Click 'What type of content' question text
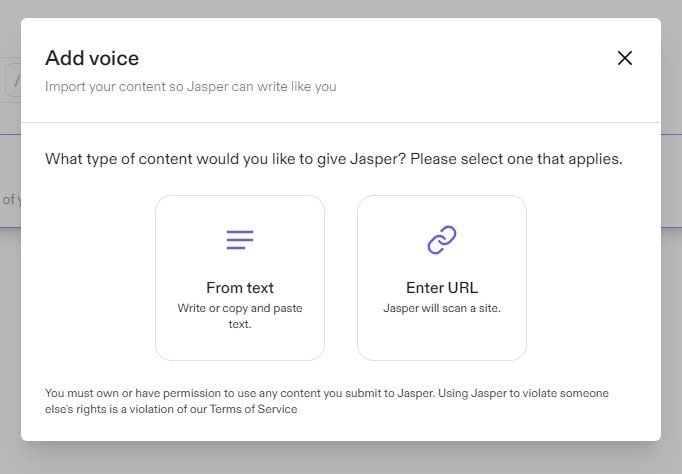682x474 pixels. 334,159
